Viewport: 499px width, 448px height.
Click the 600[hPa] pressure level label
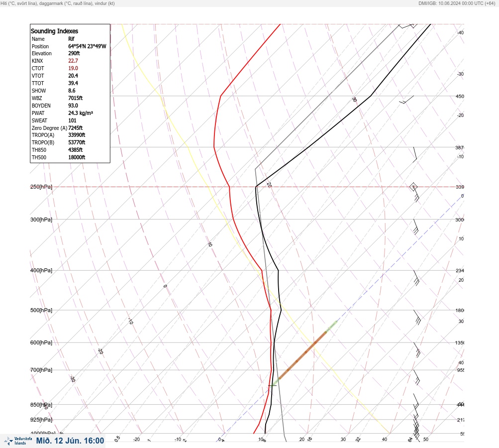pos(41,342)
